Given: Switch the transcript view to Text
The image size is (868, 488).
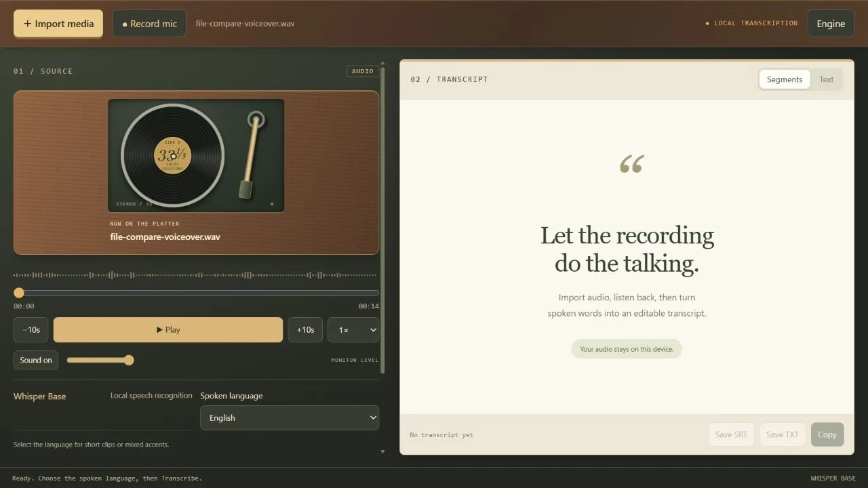Looking at the screenshot, I should [826, 79].
